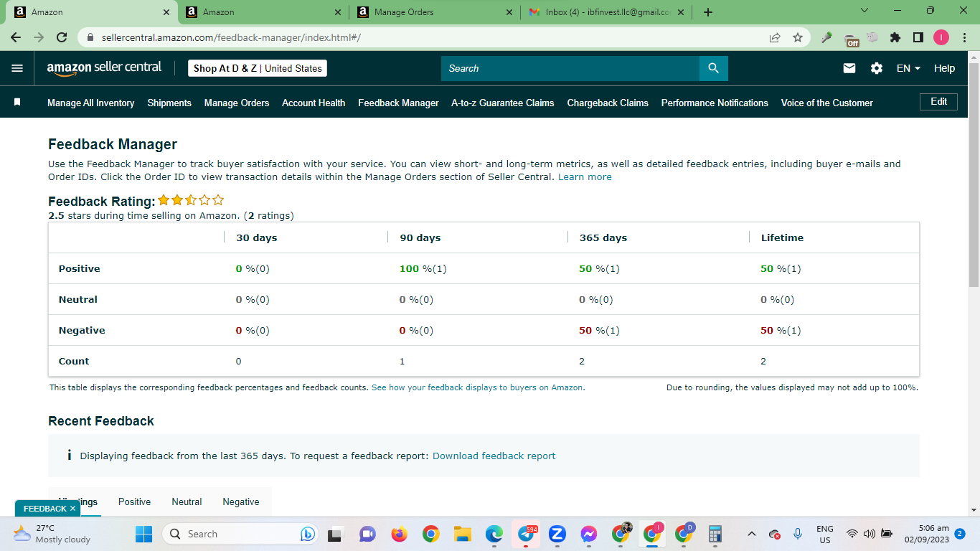Open a new browser tab
The image size is (980, 551).
pyautogui.click(x=708, y=12)
